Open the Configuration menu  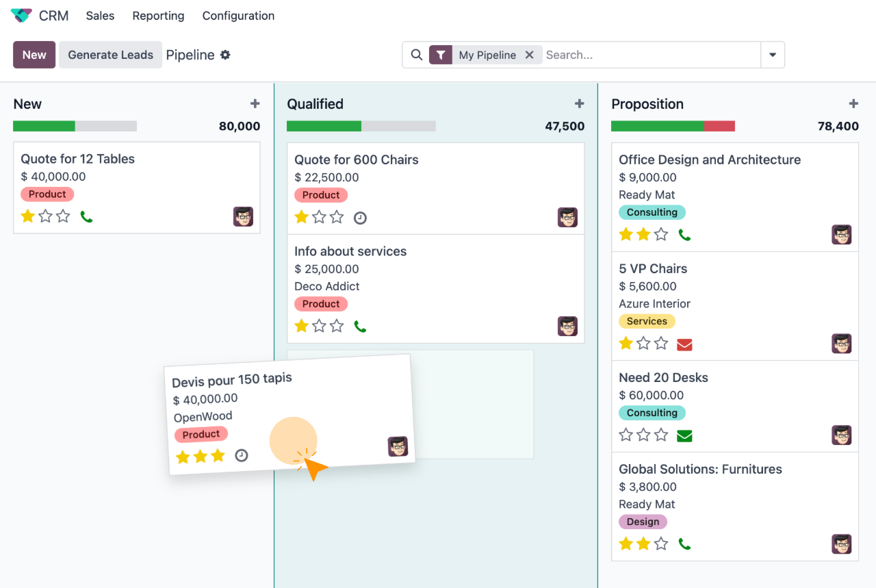(x=237, y=16)
